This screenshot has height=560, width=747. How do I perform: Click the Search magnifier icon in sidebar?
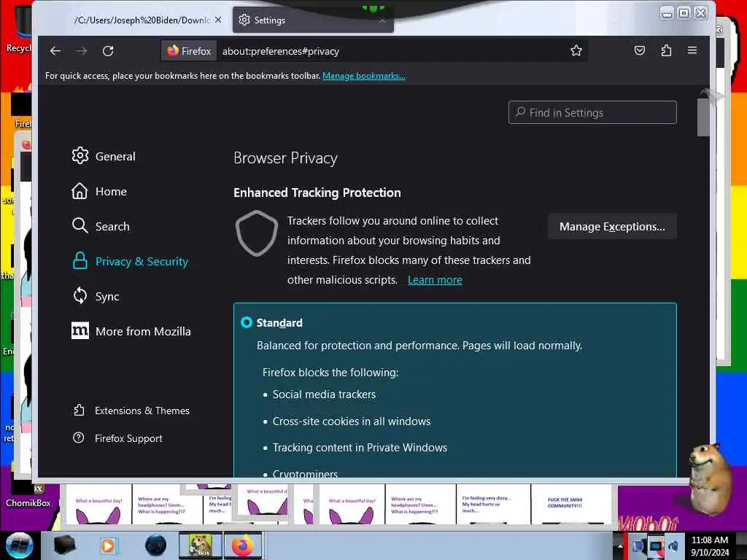80,226
